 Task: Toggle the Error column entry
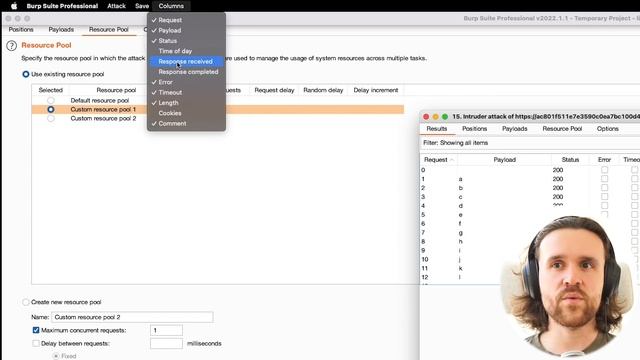[186, 82]
